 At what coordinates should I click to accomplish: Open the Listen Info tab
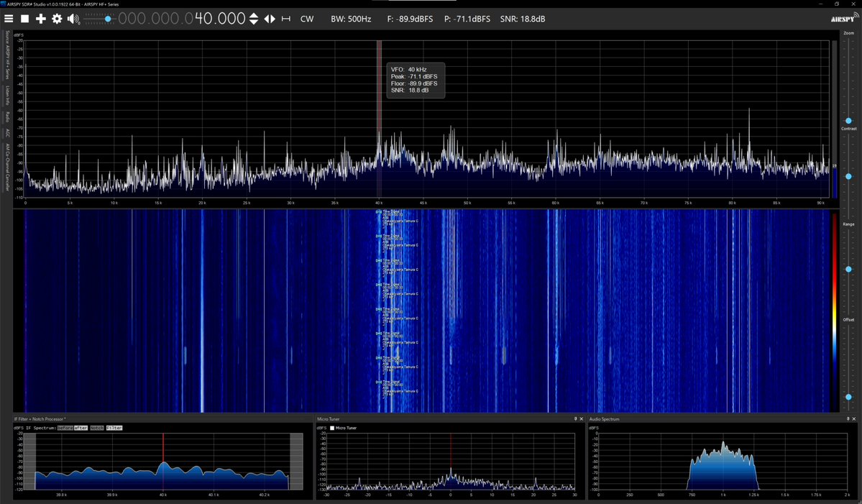[6, 92]
